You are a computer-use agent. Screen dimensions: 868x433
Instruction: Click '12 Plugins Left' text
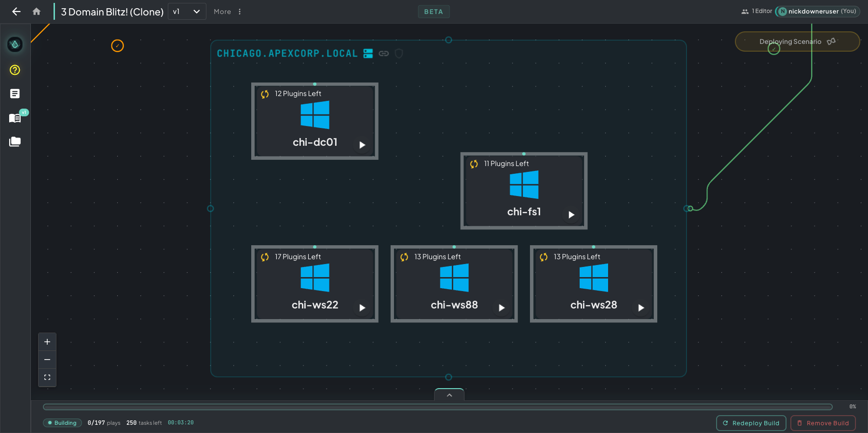pos(298,94)
